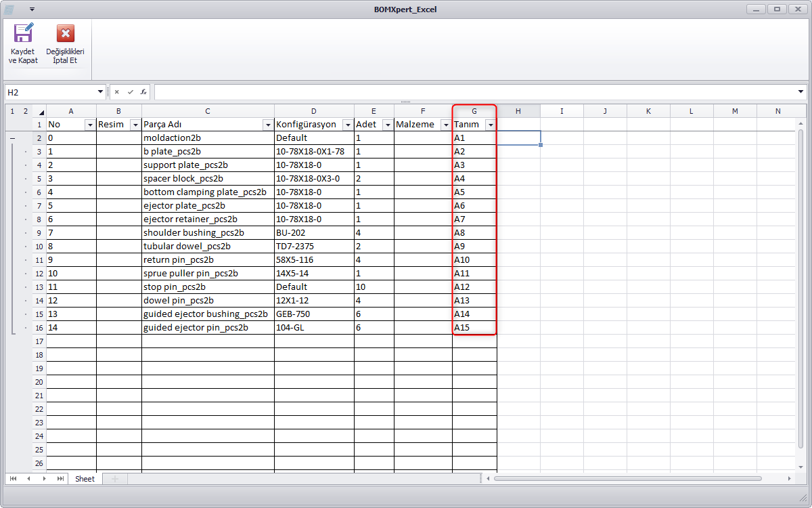812x508 pixels.
Task: Click the insert function fx icon
Action: 143,91
